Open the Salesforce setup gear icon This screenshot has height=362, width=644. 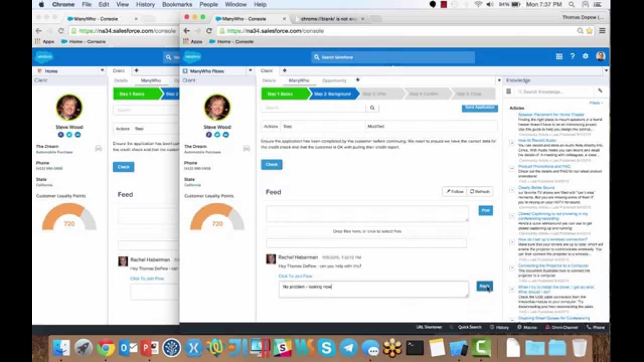(585, 57)
